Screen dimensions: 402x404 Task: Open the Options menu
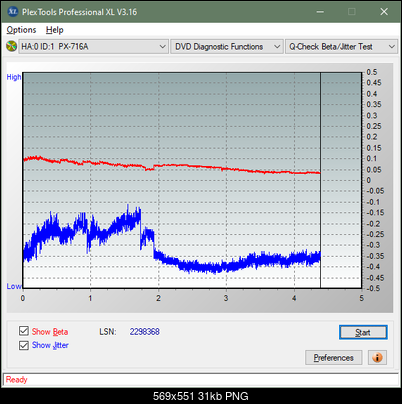[x=21, y=30]
